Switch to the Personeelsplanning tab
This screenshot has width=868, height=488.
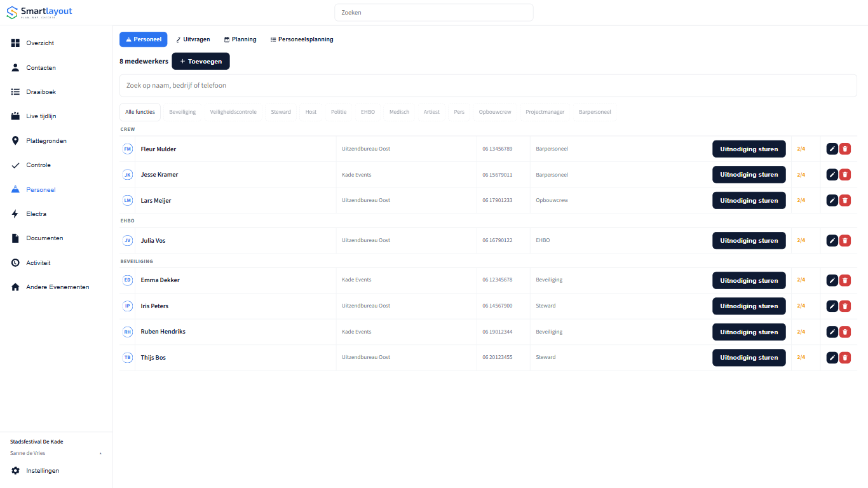click(302, 39)
